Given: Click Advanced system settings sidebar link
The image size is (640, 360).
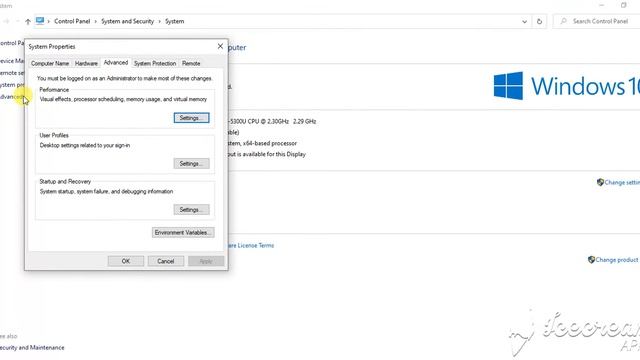Looking at the screenshot, I should click(11, 97).
